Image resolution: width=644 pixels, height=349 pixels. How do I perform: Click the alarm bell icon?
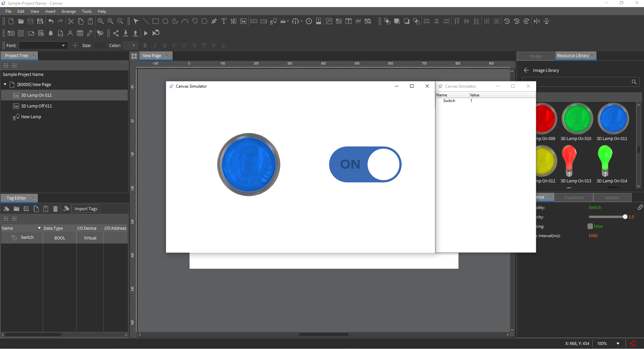tap(51, 33)
